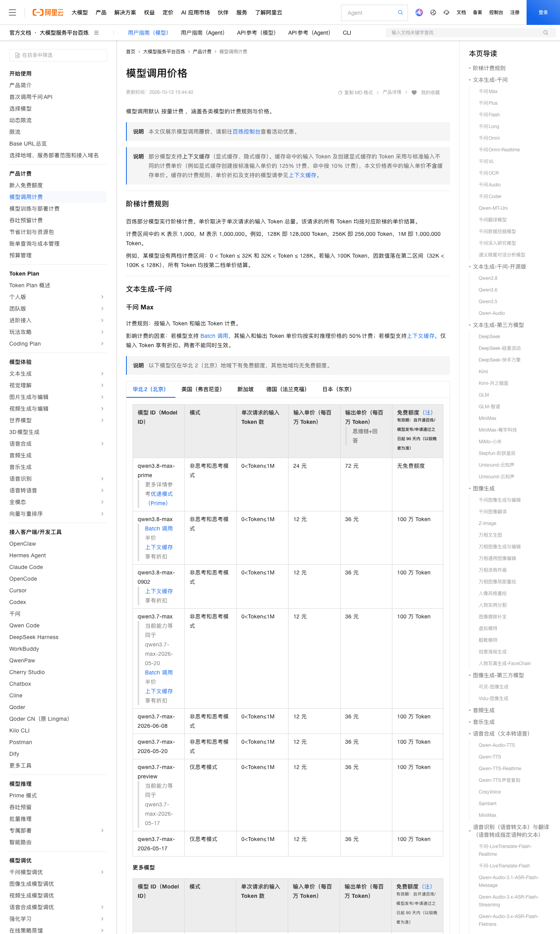This screenshot has height=934, width=560.
Task: Jump to DeepSeek in page outline
Action: (x=489, y=337)
